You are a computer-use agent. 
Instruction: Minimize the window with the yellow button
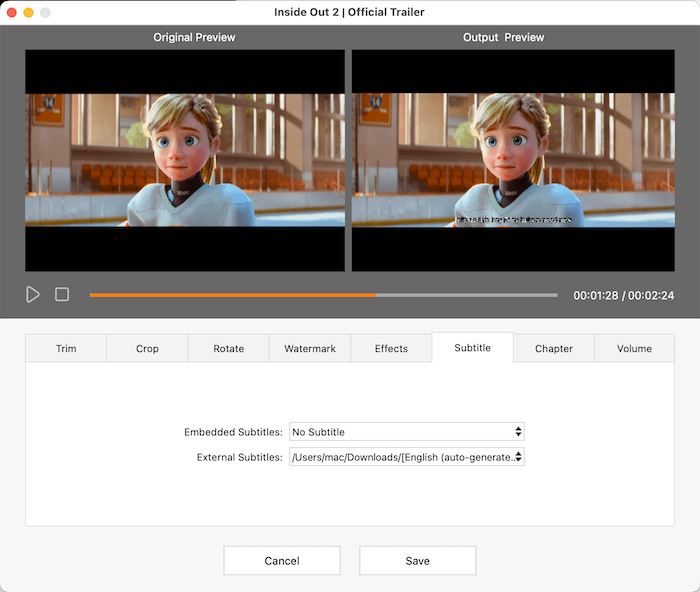[x=28, y=12]
